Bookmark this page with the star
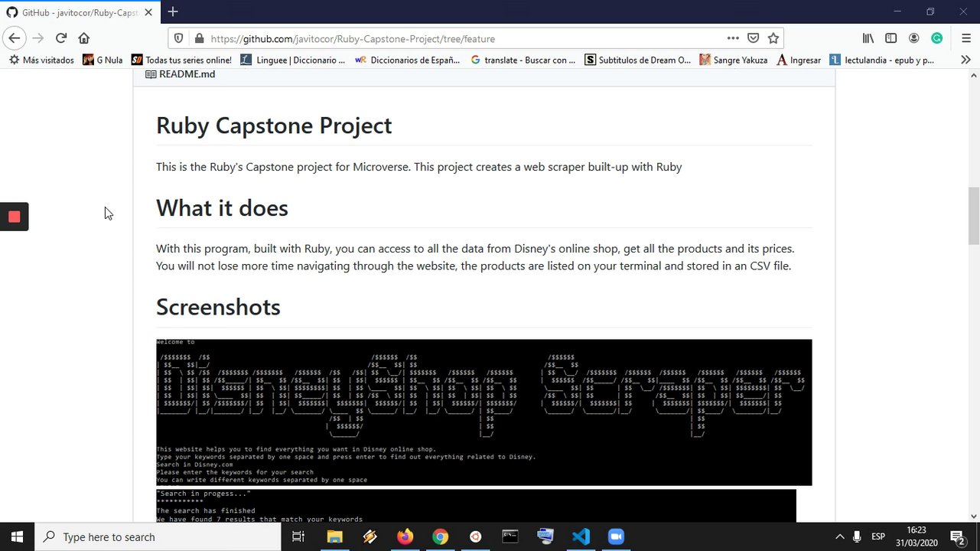The height and width of the screenshot is (551, 980). [773, 38]
